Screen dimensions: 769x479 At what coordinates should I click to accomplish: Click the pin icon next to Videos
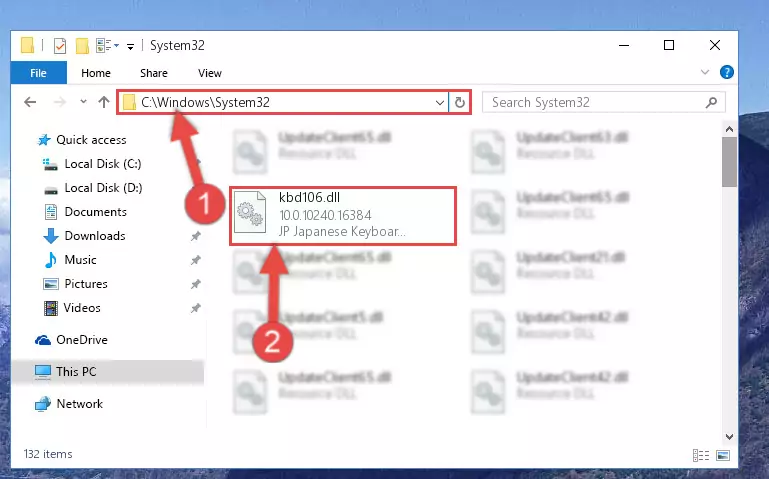click(196, 308)
